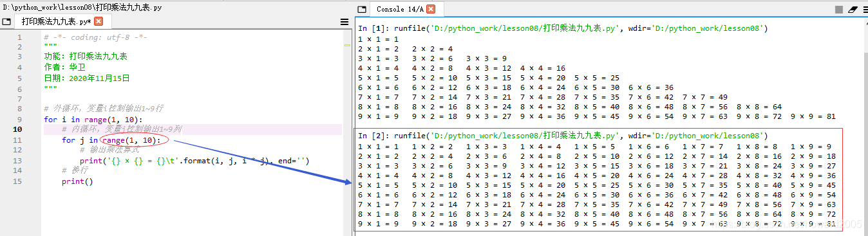The image size is (868, 236).
Task: Click 'for j in' on line 11
Action: coord(80,140)
